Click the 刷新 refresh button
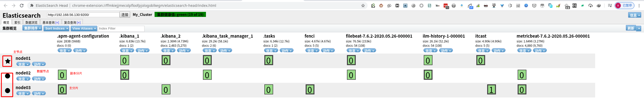This screenshot has width=644, height=102. click(631, 28)
